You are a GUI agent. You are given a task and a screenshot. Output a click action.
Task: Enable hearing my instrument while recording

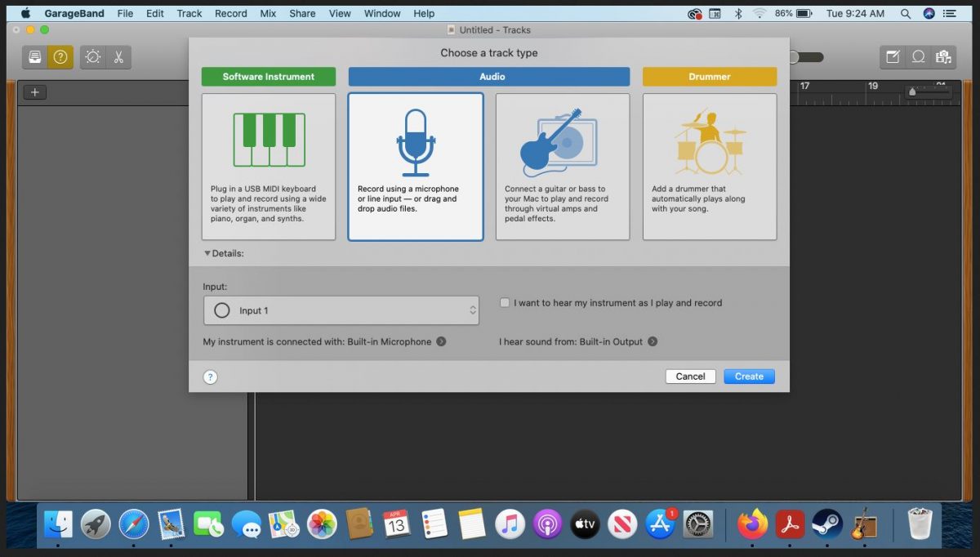[505, 302]
